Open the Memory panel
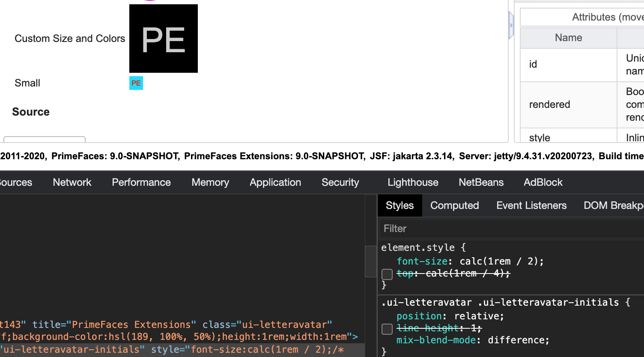The width and height of the screenshot is (644, 357). pyautogui.click(x=210, y=182)
